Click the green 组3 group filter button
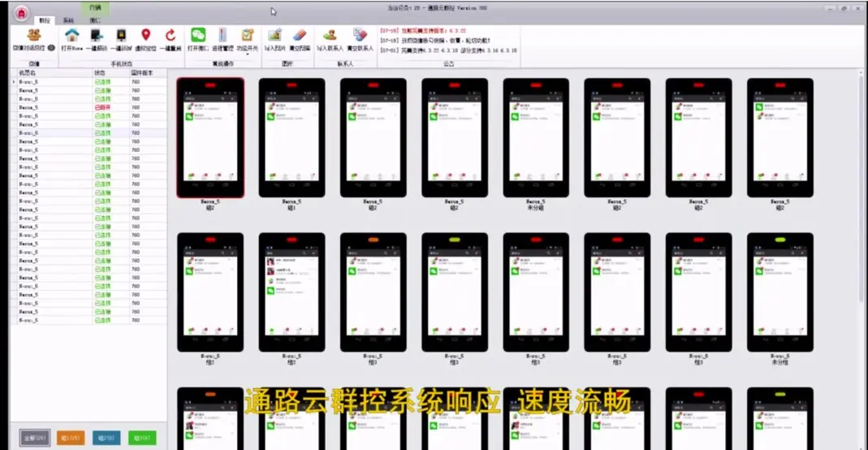The width and height of the screenshot is (868, 450). 142,438
